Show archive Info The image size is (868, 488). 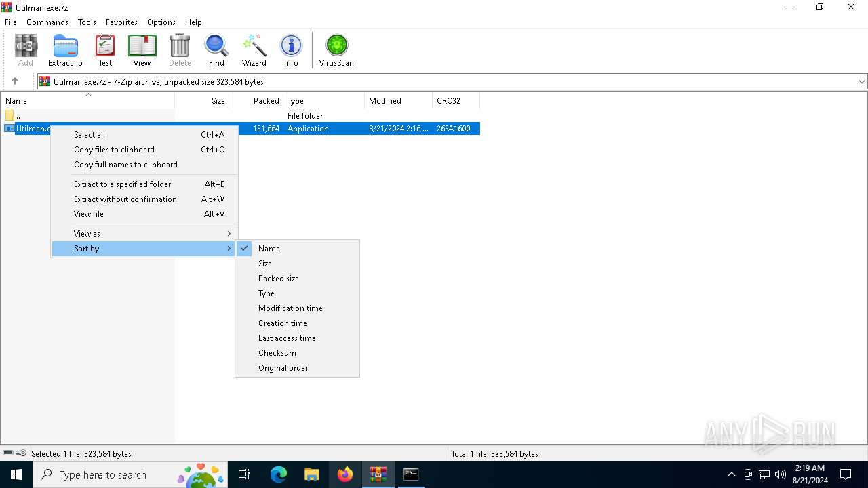pyautogui.click(x=291, y=50)
